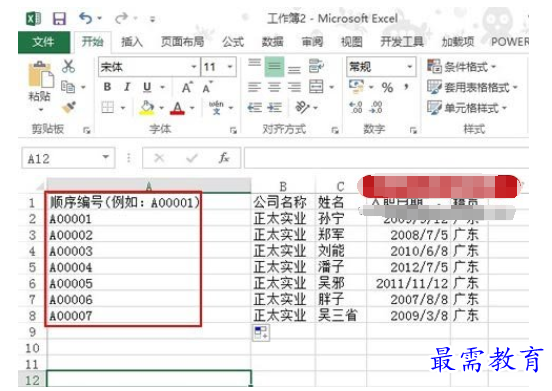
Task: Open Cell Styles (单元格样式) menu
Action: 467,108
